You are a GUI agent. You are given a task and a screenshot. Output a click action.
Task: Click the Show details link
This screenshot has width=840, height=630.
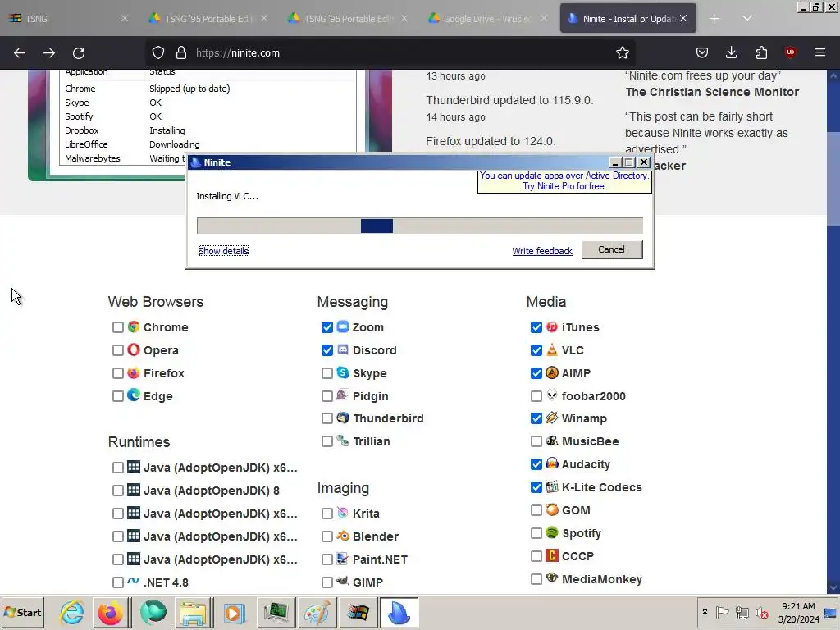click(x=223, y=251)
